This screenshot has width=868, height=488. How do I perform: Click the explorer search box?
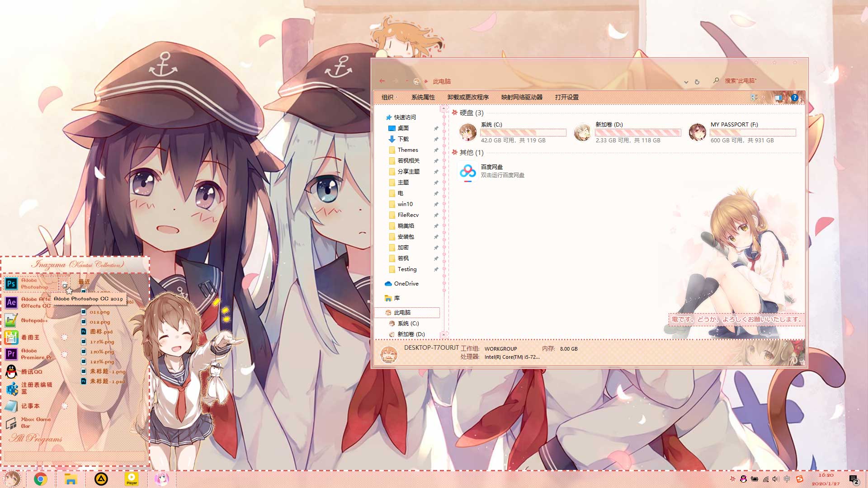click(x=759, y=81)
